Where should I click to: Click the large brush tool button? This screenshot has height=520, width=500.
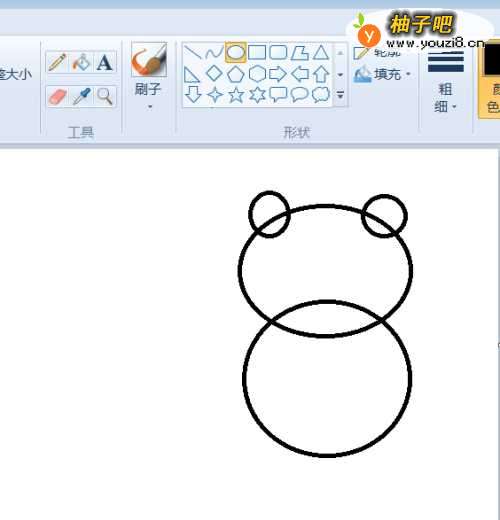click(149, 60)
